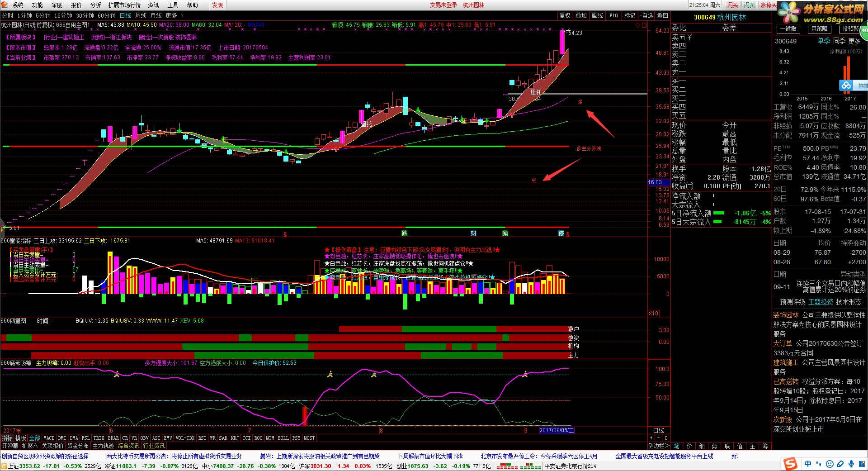
Task: Click the 跌 event marker below chart
Action: [405, 233]
